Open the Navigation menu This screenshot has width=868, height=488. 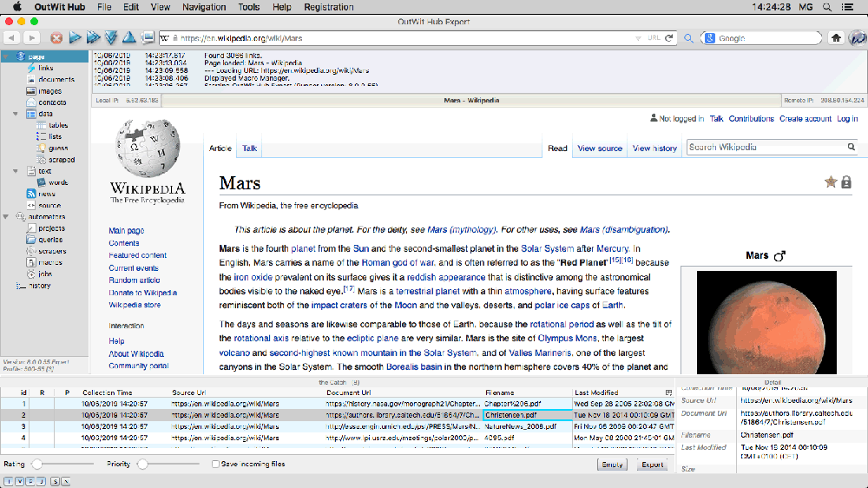pyautogui.click(x=204, y=7)
